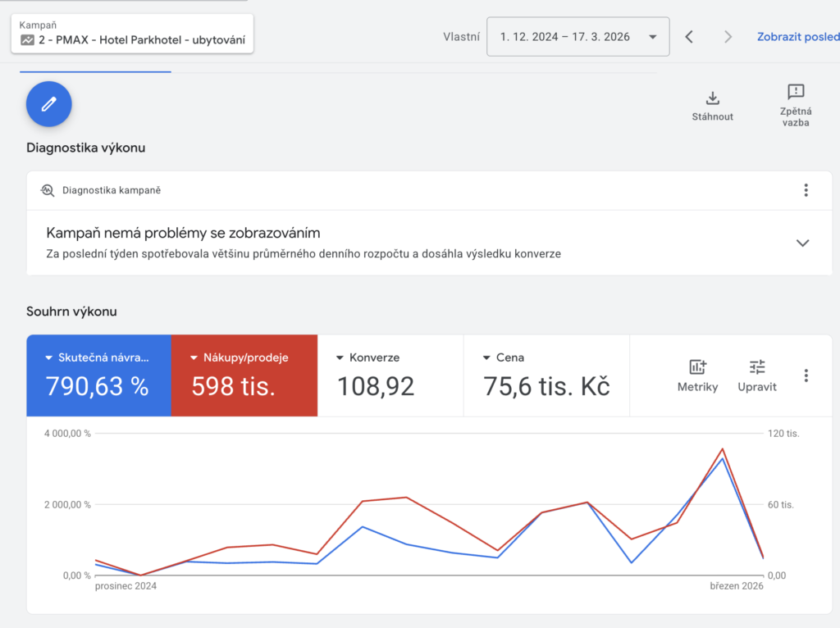Click the Zobrazit posledních link
This screenshot has width=840, height=628.
(x=797, y=37)
